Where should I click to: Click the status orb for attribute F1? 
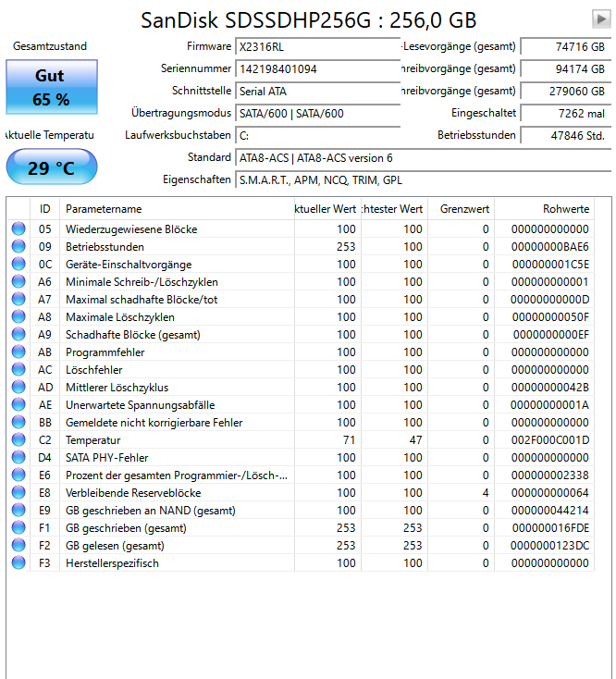click(x=18, y=527)
